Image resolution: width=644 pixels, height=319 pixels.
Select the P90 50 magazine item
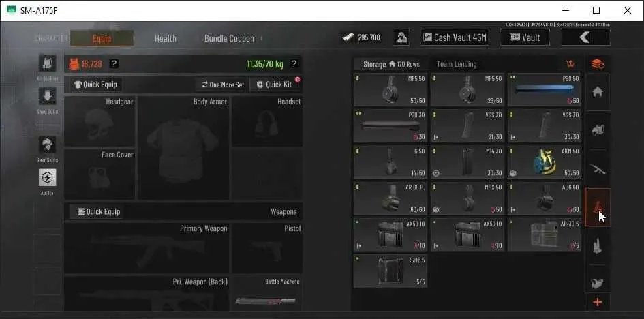pyautogui.click(x=545, y=90)
